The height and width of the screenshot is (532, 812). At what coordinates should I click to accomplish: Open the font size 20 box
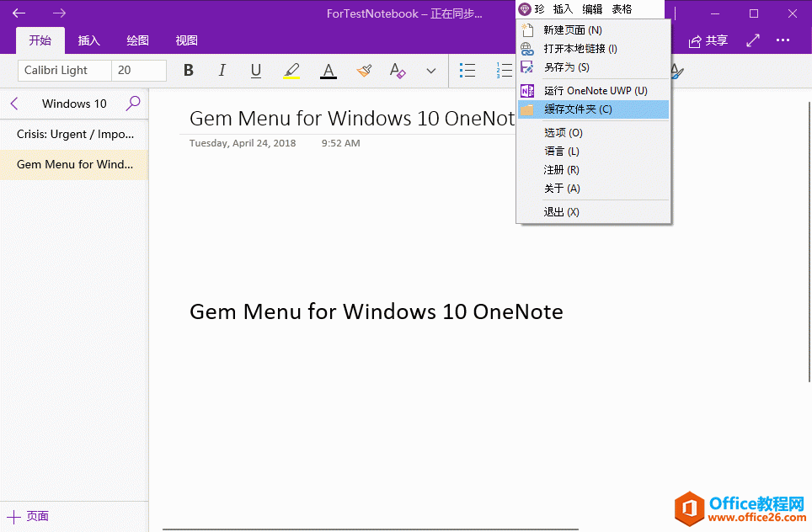tap(139, 71)
